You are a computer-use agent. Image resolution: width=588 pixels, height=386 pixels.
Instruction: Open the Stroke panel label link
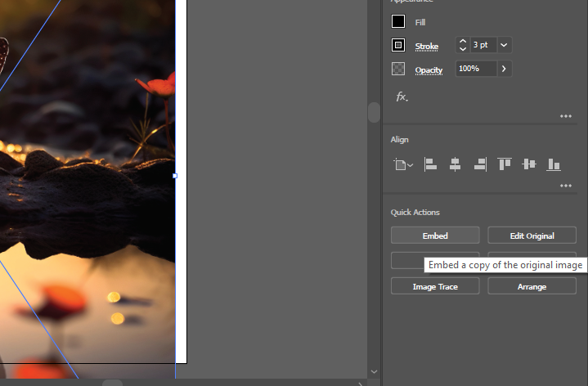click(x=427, y=46)
